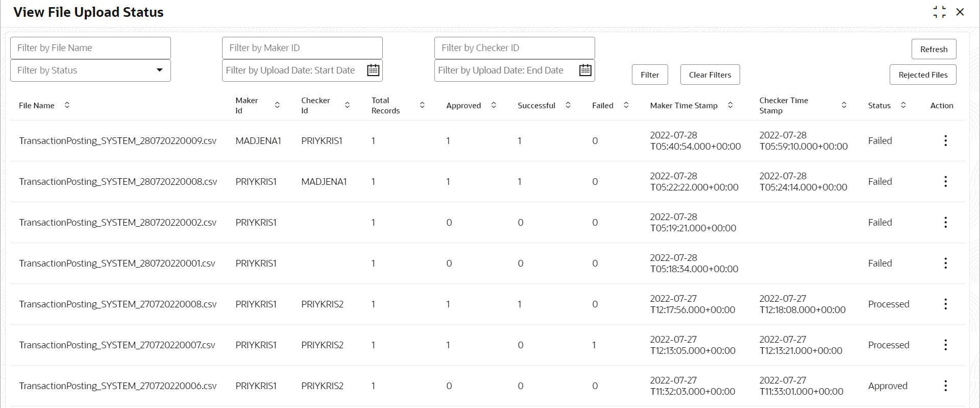Click Approved status of file 270720220006.csv

(888, 386)
